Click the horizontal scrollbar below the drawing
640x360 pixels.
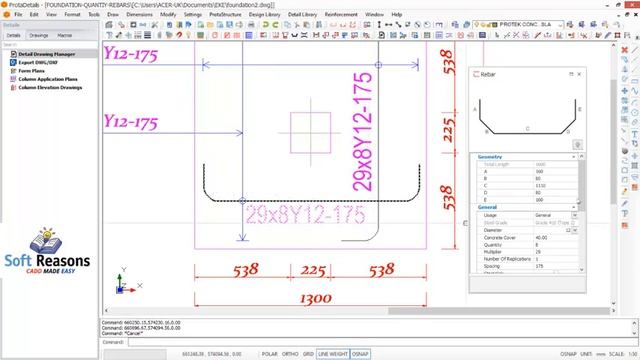(498, 311)
